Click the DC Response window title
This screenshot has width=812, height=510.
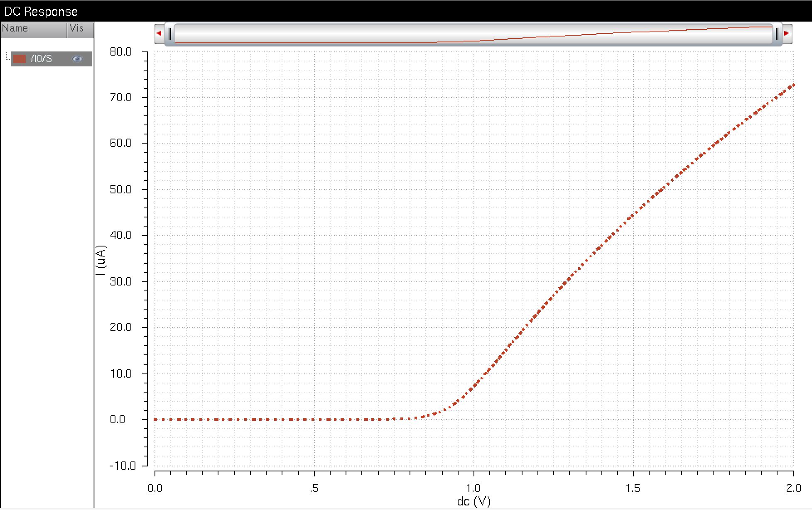click(x=41, y=11)
